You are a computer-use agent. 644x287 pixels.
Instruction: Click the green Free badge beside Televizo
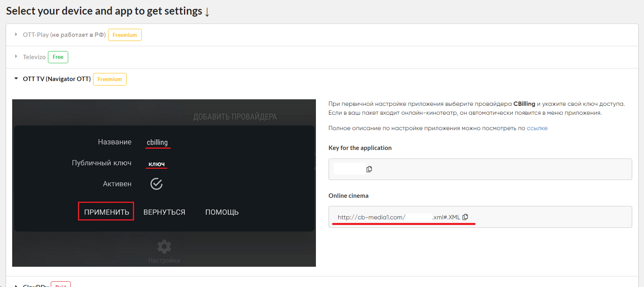pyautogui.click(x=58, y=57)
